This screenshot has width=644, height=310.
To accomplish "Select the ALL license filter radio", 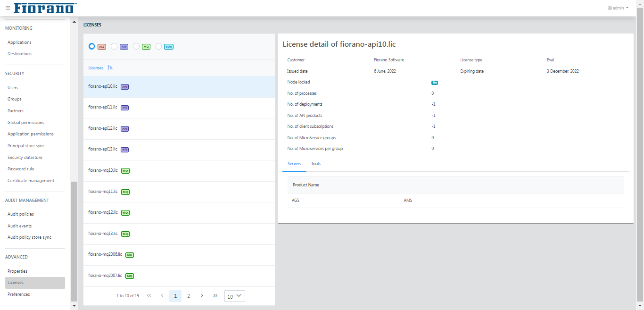I will tap(91, 47).
